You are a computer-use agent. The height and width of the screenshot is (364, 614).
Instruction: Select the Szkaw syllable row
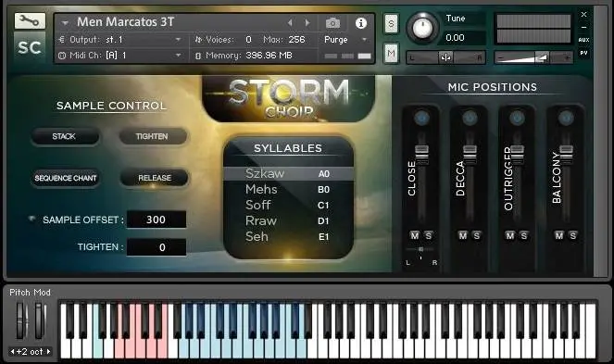[x=288, y=173]
